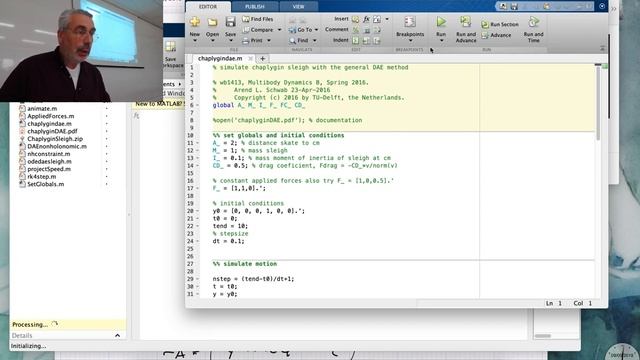Select animate.m in the file list
Screen dimensions: 640x360
(42, 109)
